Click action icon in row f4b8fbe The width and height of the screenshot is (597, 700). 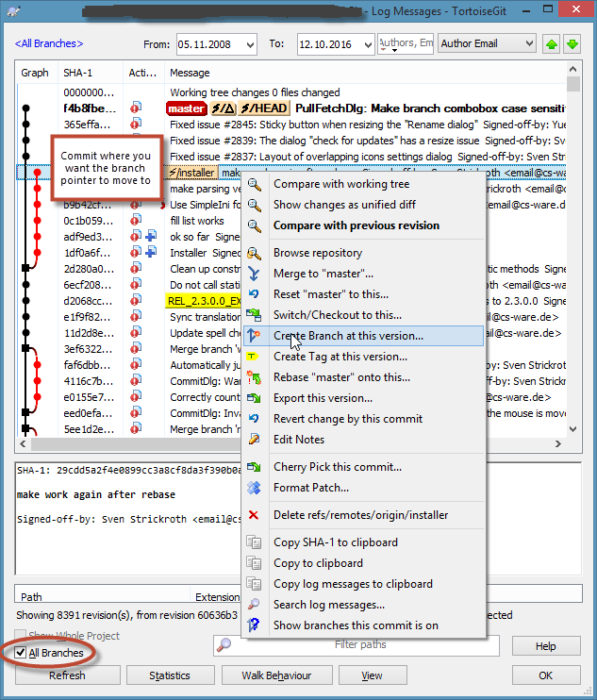[136, 108]
